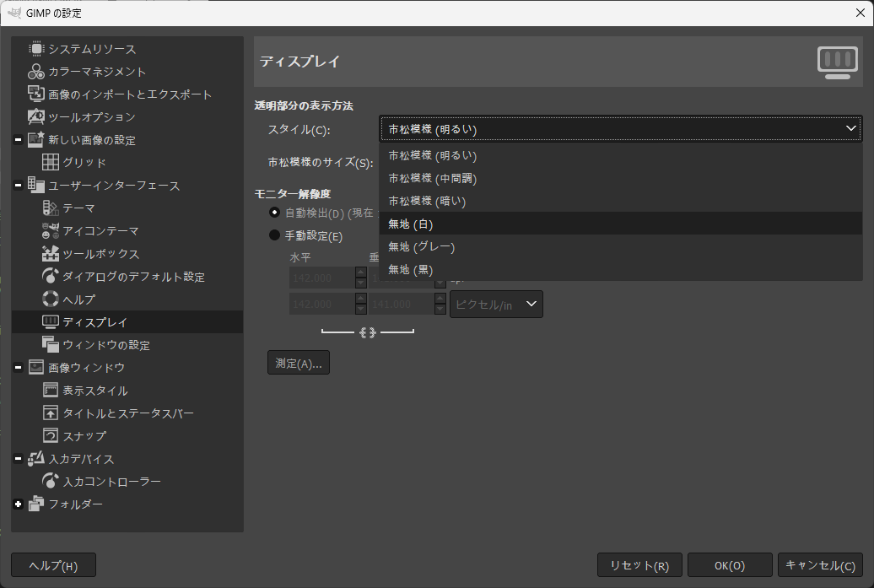Click the アイコンテーマ masks icon

pyautogui.click(x=50, y=231)
